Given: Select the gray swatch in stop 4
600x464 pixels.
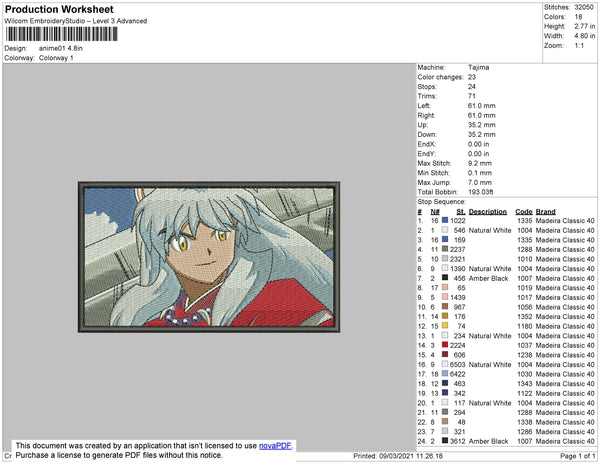Looking at the screenshot, I should 445,249.
